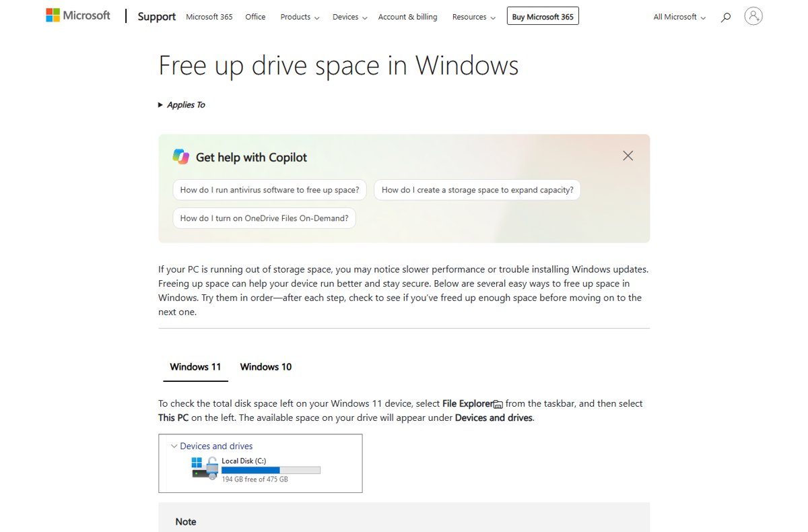Ask Copilot about OneDrive Files On-Demand
The height and width of the screenshot is (532, 808).
(x=265, y=218)
